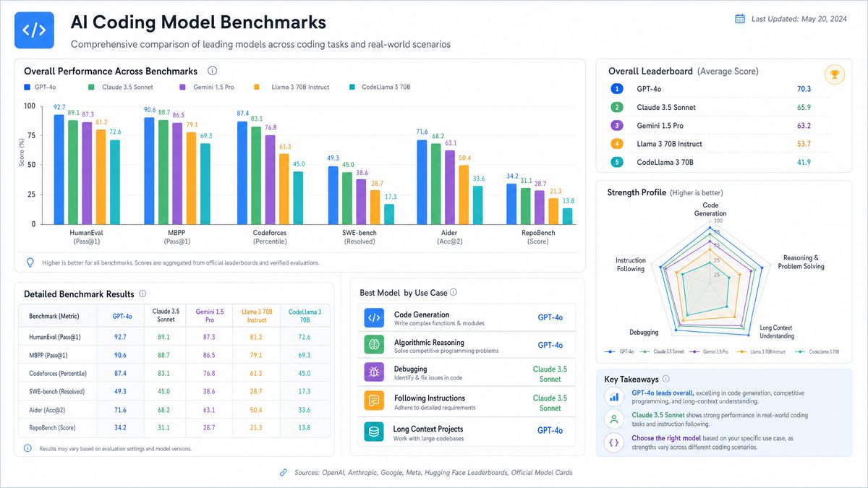
Task: Open info icon beside Key Takeaways
Action: pos(665,378)
